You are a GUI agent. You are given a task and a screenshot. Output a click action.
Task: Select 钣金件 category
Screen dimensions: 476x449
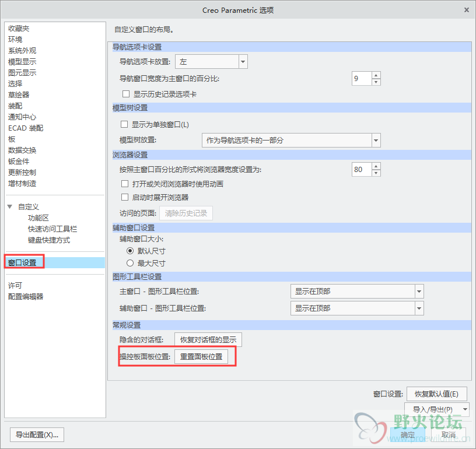click(x=19, y=162)
